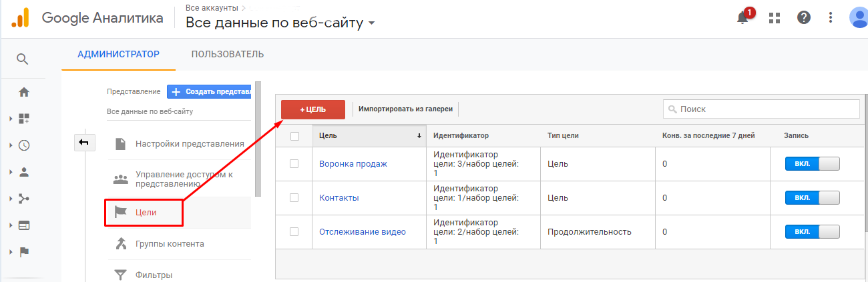Image resolution: width=868 pixels, height=282 pixels.
Task: Open the three-dot more options menu
Action: (831, 18)
